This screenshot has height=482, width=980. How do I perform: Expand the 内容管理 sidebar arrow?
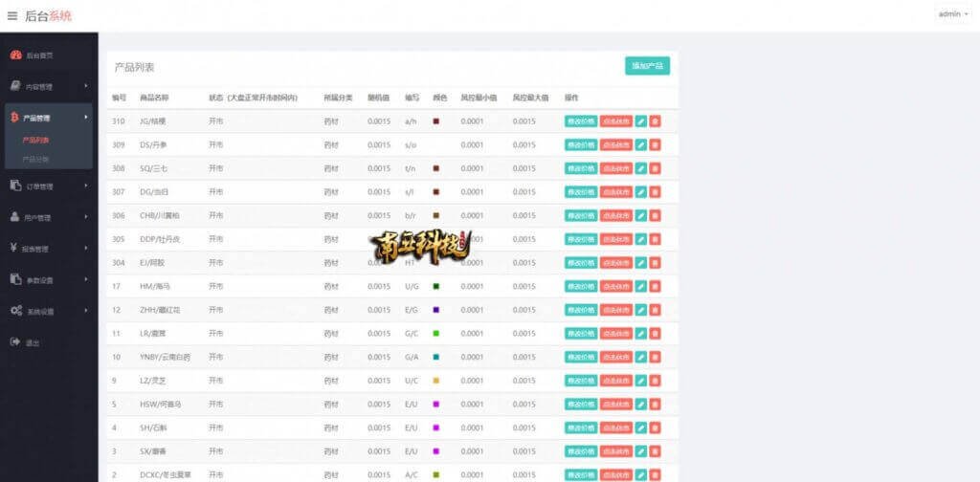coord(85,86)
